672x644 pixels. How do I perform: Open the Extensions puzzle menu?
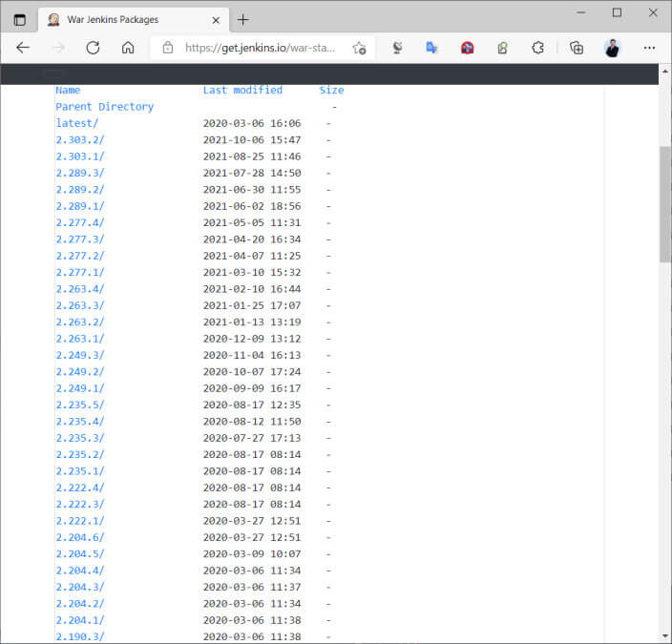coord(537,48)
